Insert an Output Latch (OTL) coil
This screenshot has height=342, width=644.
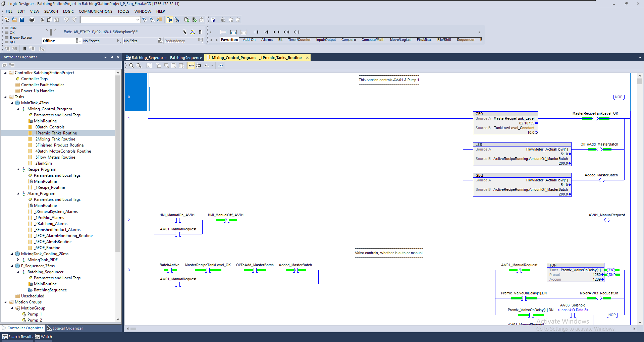(297, 32)
